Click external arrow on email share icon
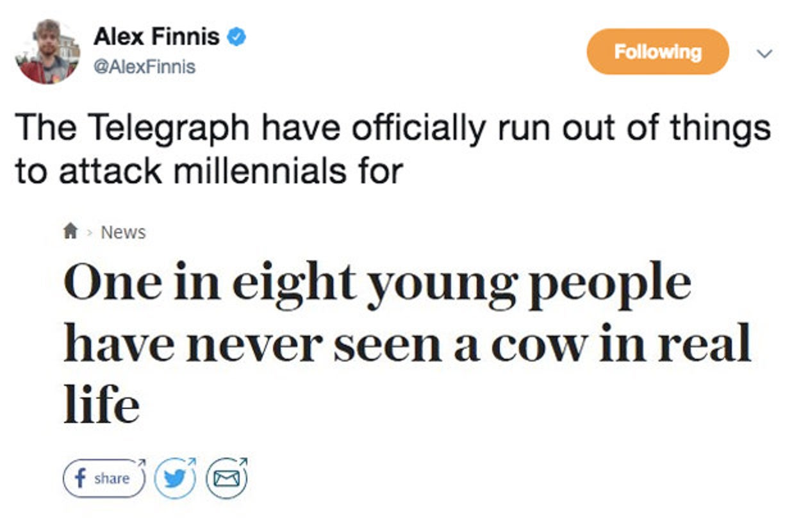Viewport: 801px width, 532px height. click(244, 461)
